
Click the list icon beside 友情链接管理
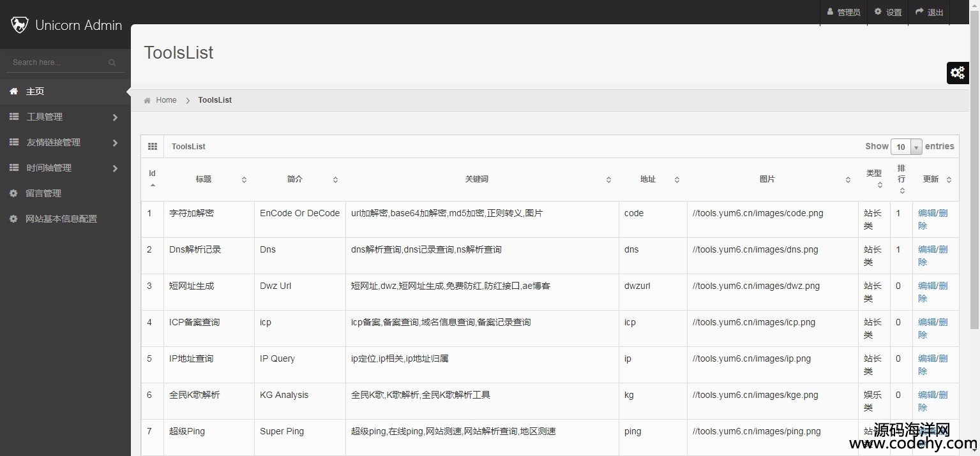pos(13,142)
